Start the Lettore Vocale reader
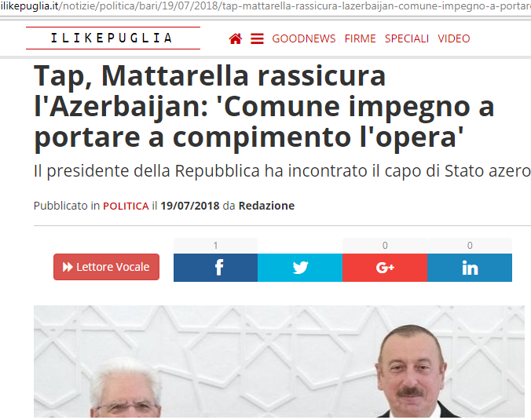Image resolution: width=531 pixels, height=420 pixels. click(106, 267)
